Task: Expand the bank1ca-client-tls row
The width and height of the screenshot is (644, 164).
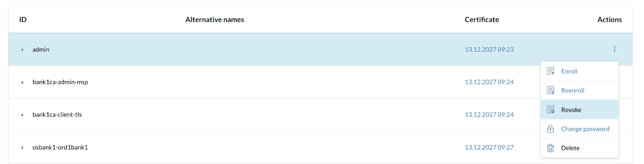Action: pyautogui.click(x=23, y=115)
